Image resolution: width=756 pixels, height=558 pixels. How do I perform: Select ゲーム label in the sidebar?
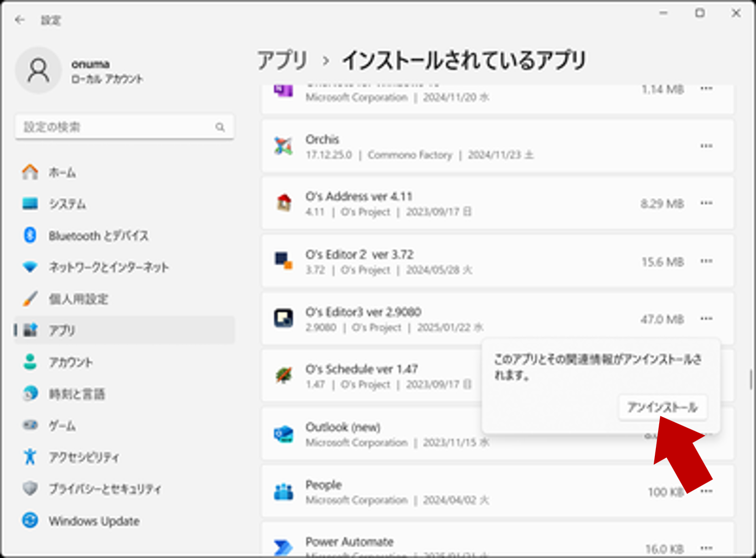[62, 426]
